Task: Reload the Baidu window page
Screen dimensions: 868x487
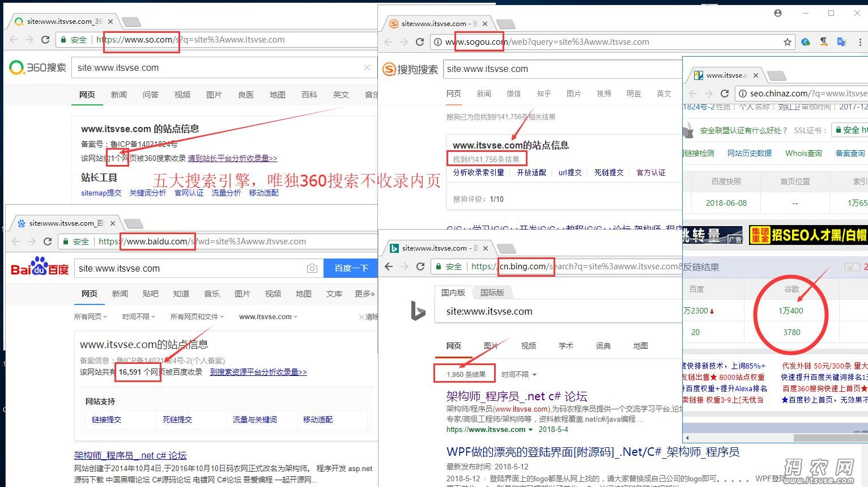Action: (x=48, y=242)
